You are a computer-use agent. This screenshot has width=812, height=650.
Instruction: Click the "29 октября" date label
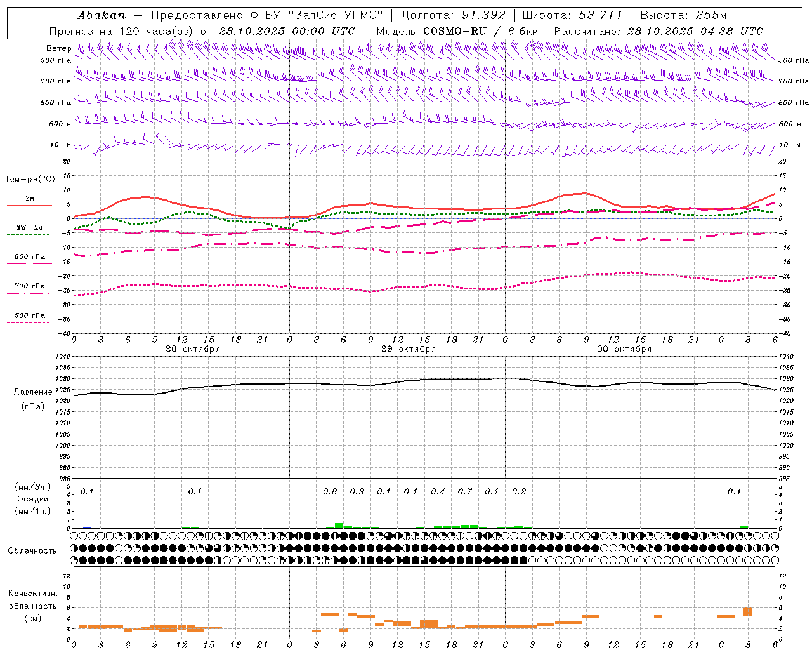pos(409,349)
